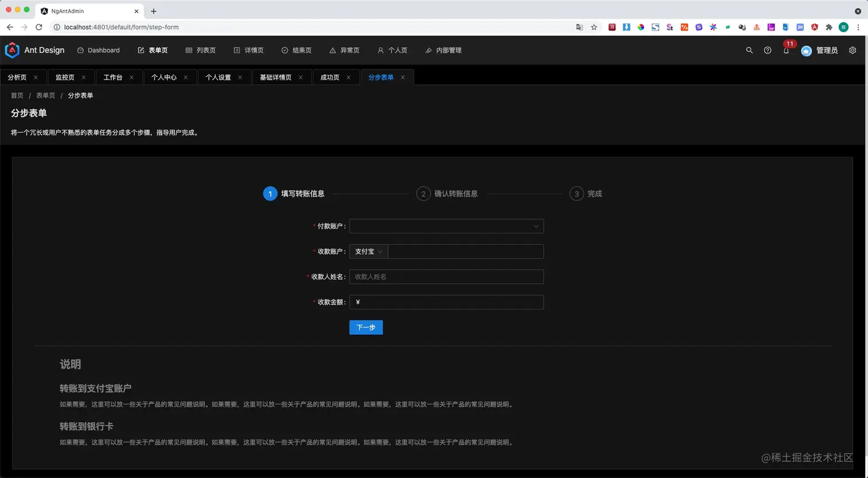Click the 管理员 user avatar
868x478 pixels.
coord(807,51)
